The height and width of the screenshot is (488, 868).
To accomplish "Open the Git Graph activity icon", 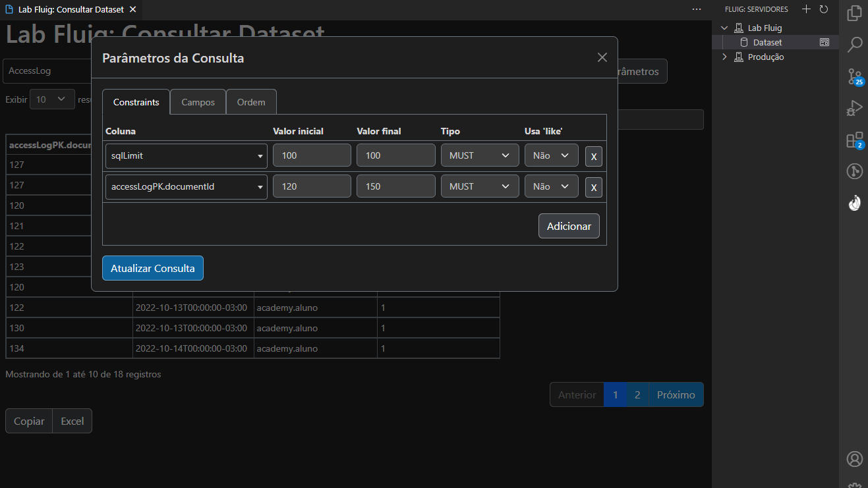I will 855,172.
